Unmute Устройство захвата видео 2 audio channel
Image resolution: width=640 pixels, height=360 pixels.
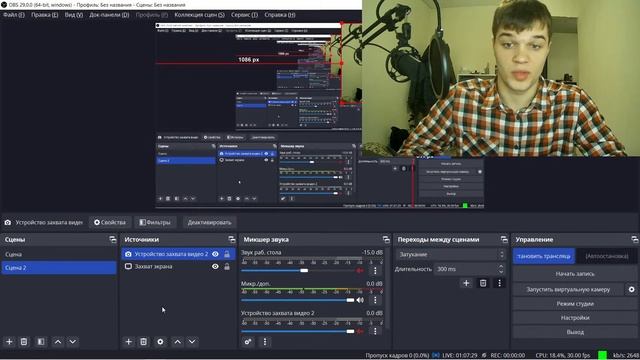point(360,331)
